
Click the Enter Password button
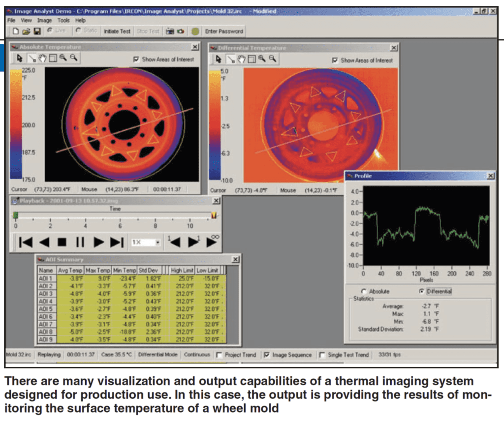[223, 30]
